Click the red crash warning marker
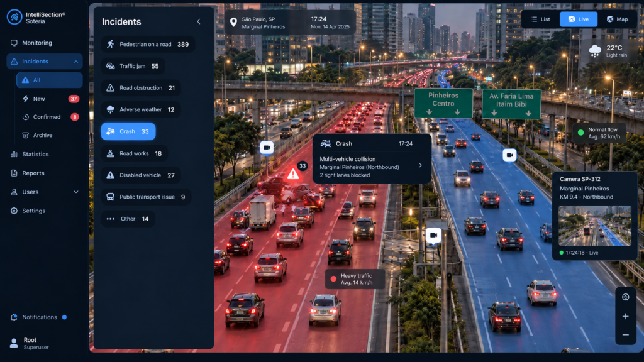 tap(293, 175)
